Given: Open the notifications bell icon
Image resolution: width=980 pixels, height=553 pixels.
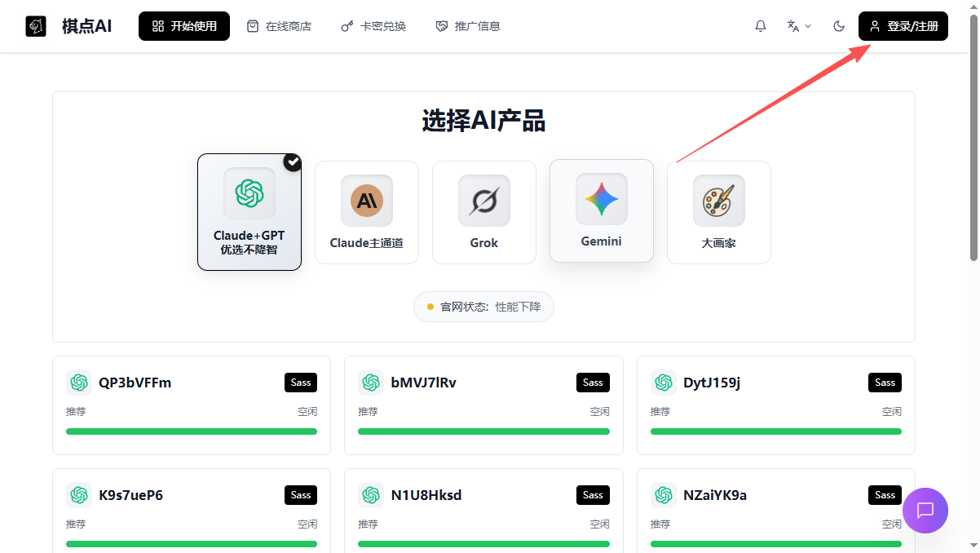Looking at the screenshot, I should tap(760, 25).
